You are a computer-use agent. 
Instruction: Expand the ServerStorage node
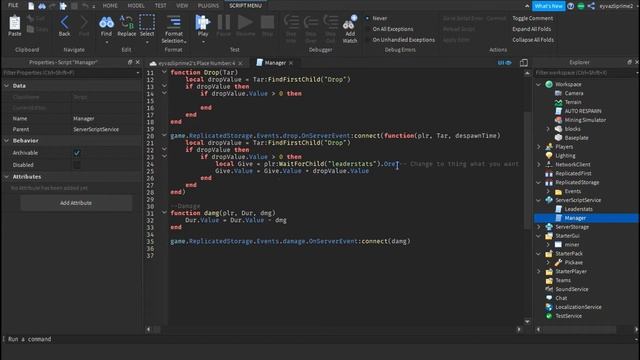pyautogui.click(x=538, y=227)
